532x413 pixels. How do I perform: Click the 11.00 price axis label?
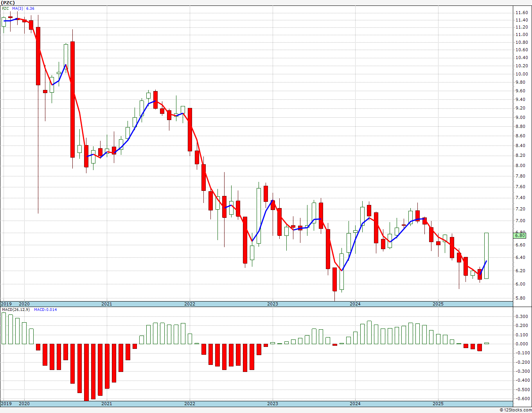(x=521, y=34)
